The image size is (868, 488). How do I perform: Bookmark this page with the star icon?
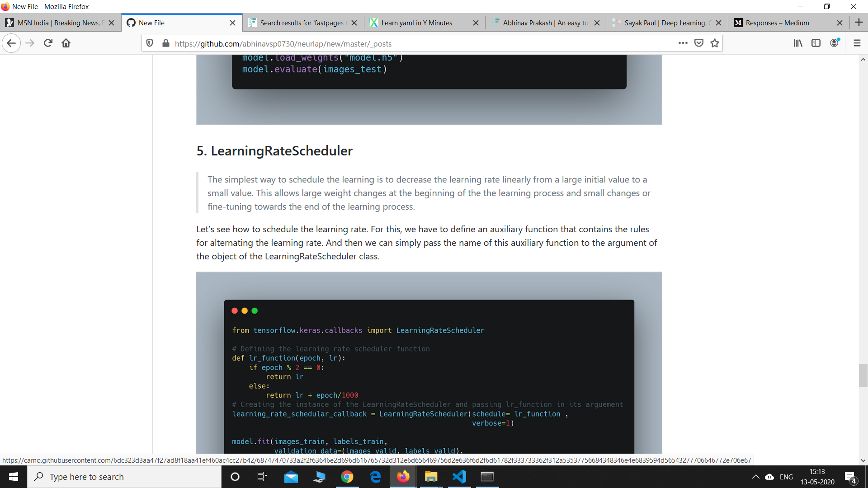point(714,43)
